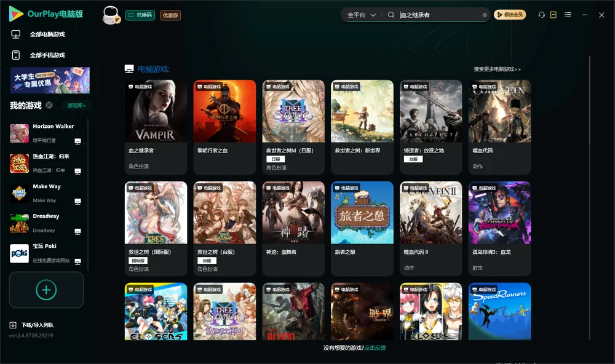
Task: Open the 大学生专属优惠 banner
Action: pos(50,80)
